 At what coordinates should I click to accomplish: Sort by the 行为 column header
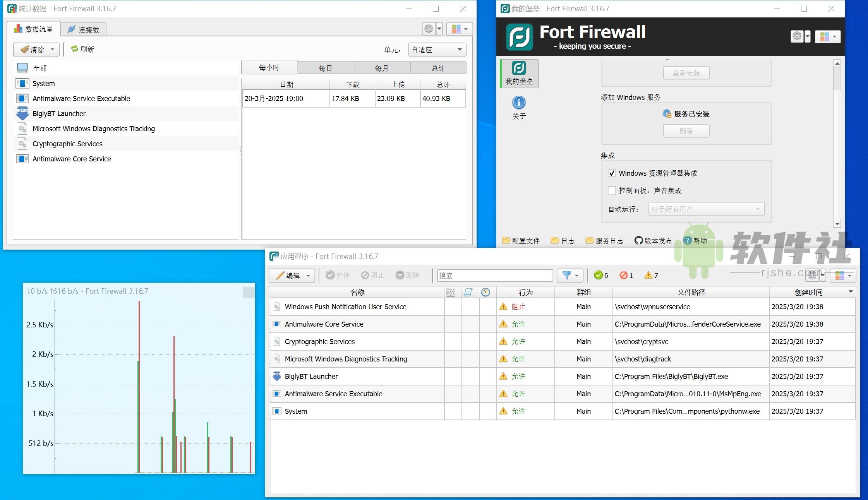click(x=525, y=292)
